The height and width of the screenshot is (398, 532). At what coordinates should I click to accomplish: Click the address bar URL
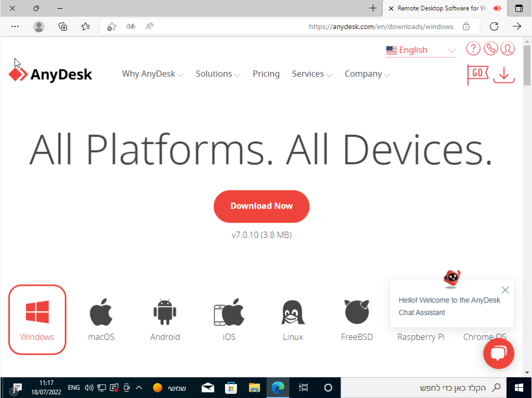click(x=381, y=26)
